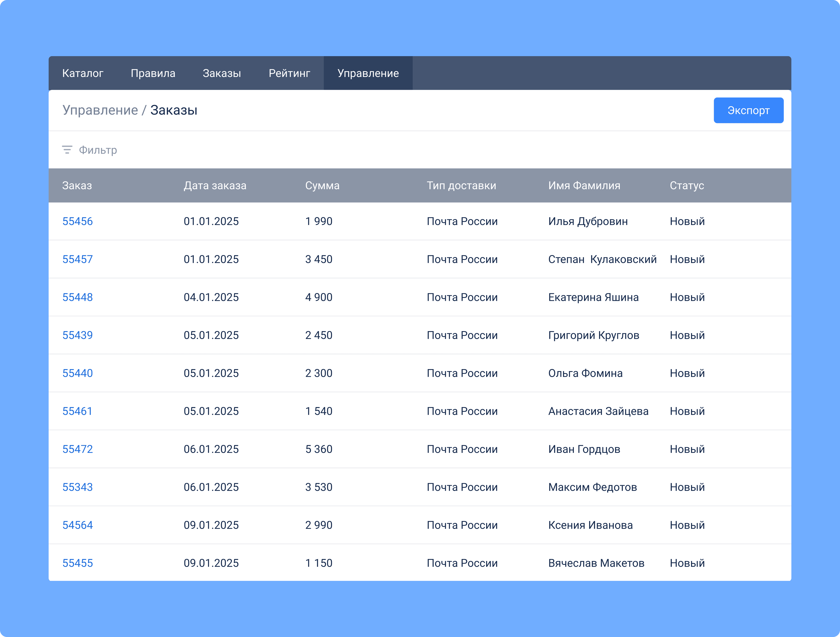Screen dimensions: 840x637
Task: Click the name Иван Гордцов
Action: pos(584,449)
